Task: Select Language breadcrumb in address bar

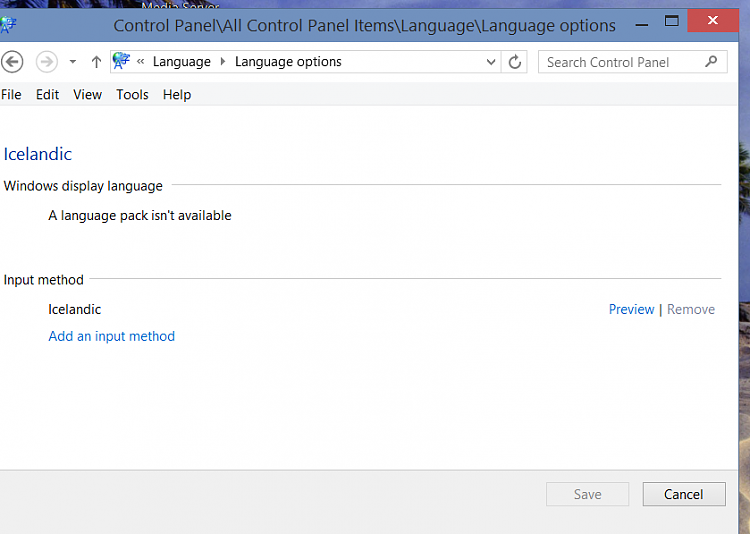Action: (x=182, y=62)
